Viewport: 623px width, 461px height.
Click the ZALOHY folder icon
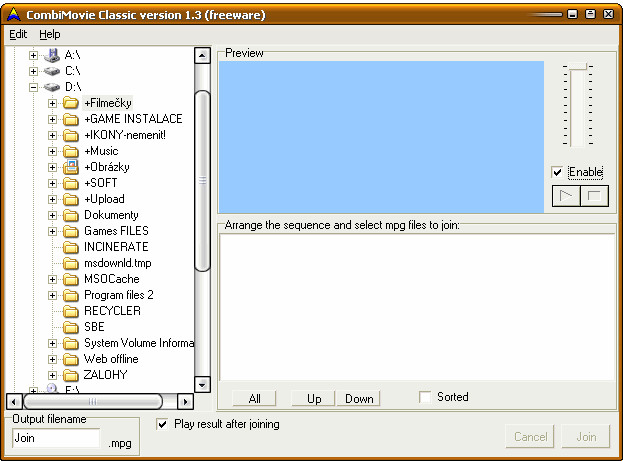(71, 375)
